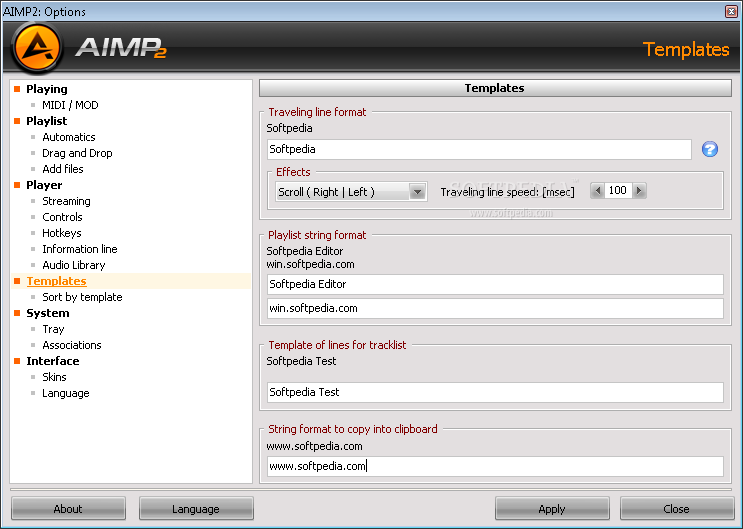Increase traveling line speed with right arrow
The width and height of the screenshot is (743, 529).
click(x=639, y=191)
